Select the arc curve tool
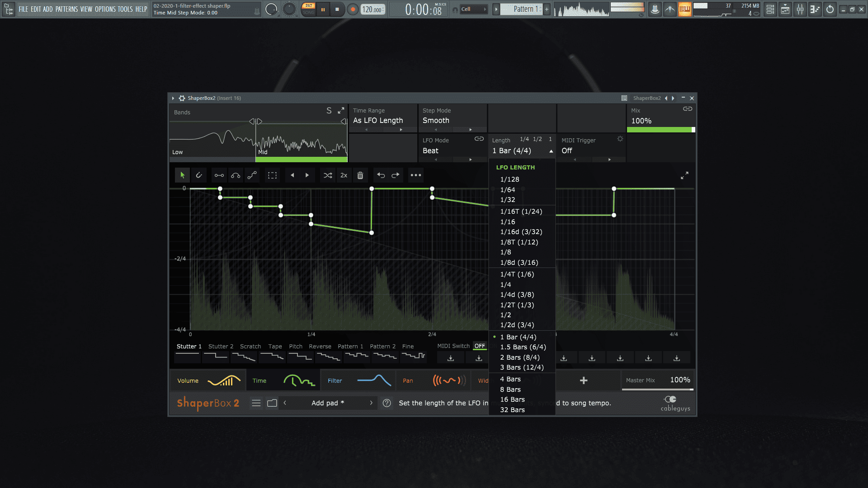 pyautogui.click(x=236, y=175)
